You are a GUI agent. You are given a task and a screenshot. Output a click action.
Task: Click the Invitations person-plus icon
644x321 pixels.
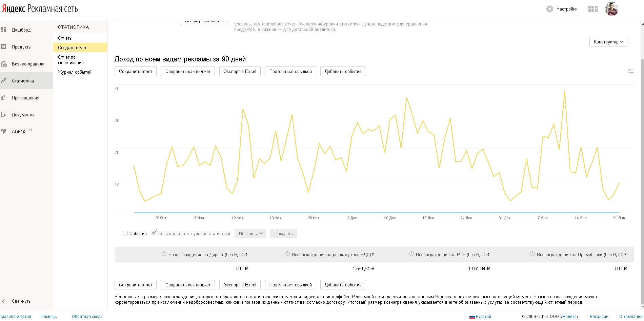coord(4,97)
